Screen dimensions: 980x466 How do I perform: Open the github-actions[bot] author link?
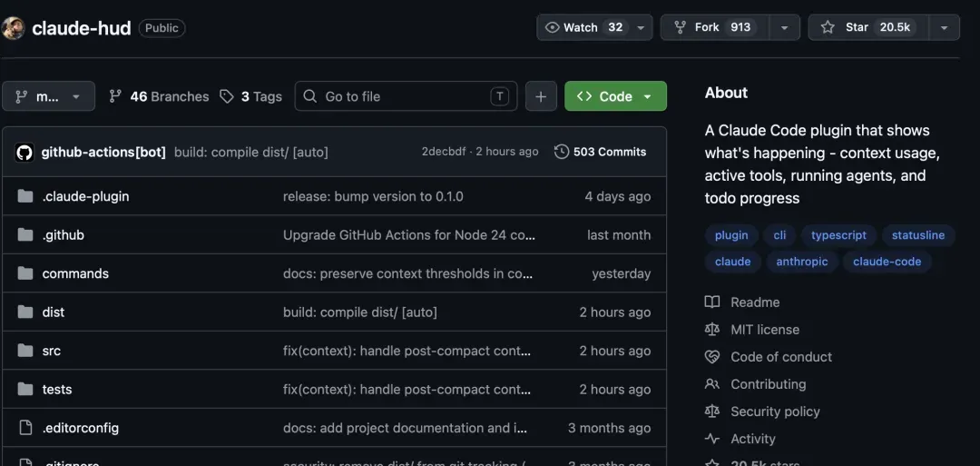(103, 152)
